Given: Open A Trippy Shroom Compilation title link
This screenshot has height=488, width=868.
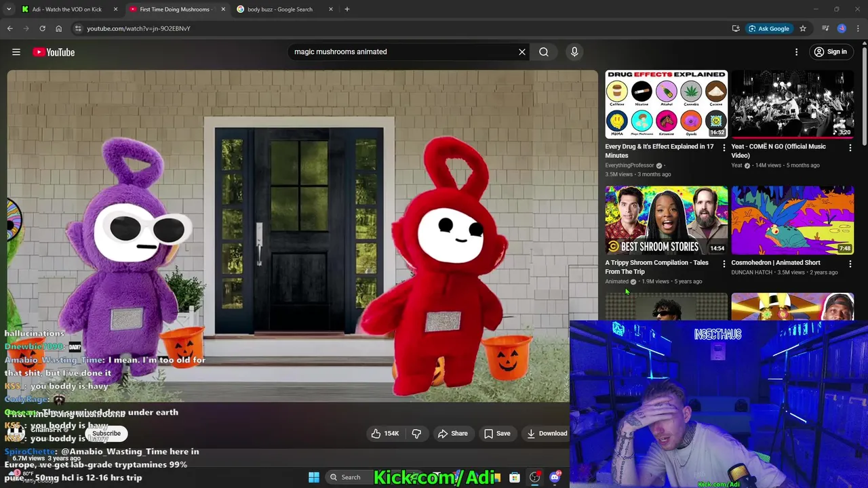Looking at the screenshot, I should (656, 267).
